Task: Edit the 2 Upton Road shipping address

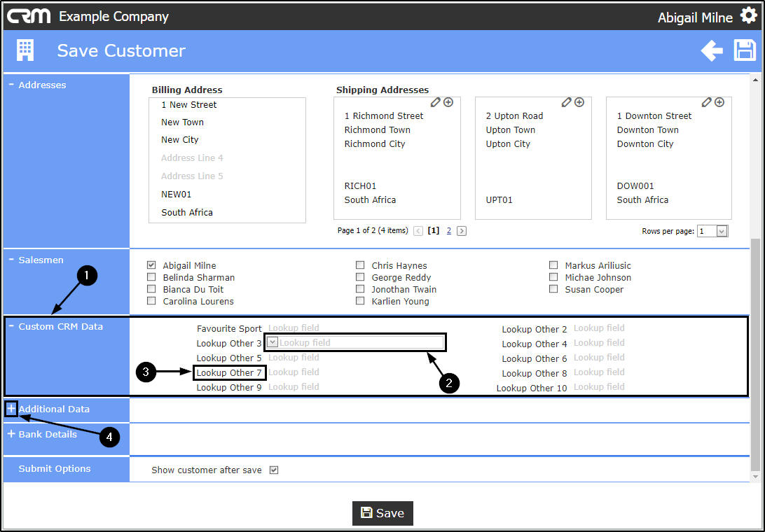Action: (x=566, y=102)
